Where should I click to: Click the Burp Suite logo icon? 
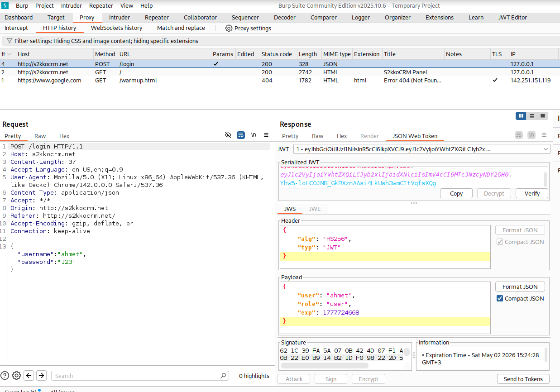[5, 5]
